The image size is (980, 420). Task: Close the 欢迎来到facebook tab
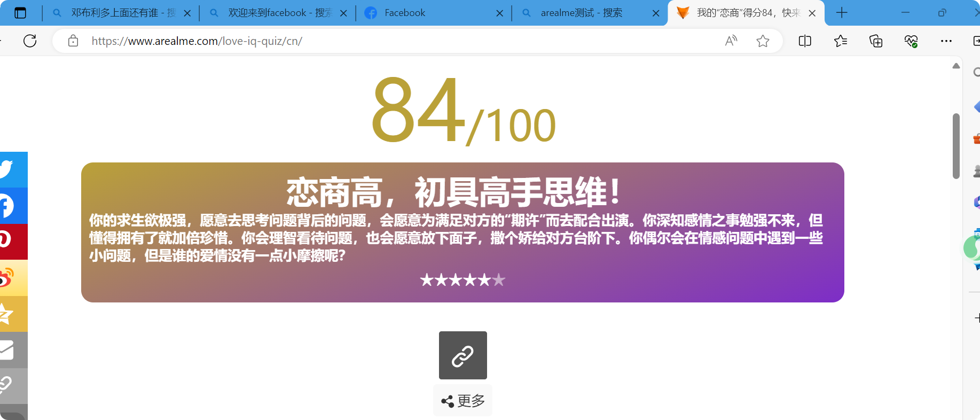pyautogui.click(x=344, y=13)
